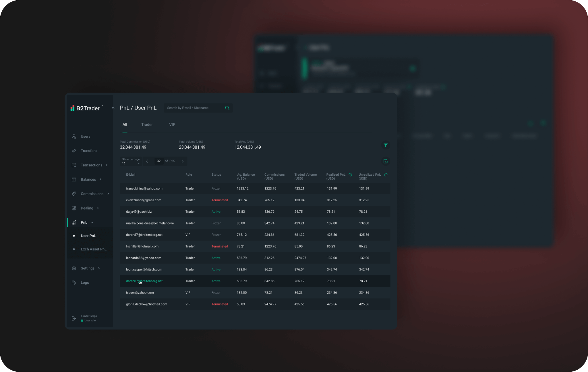Collapse sidebar with double-chevron icon
This screenshot has width=588, height=372.
point(113,108)
